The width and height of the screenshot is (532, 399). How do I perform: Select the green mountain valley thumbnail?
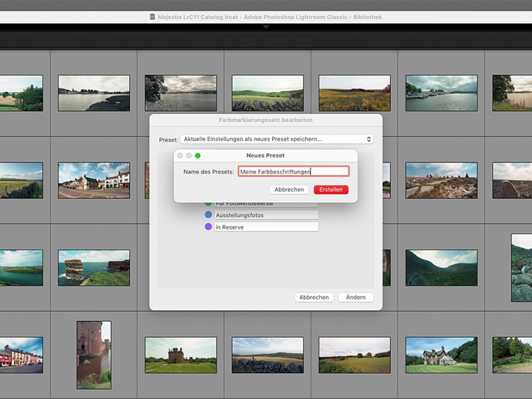442,268
